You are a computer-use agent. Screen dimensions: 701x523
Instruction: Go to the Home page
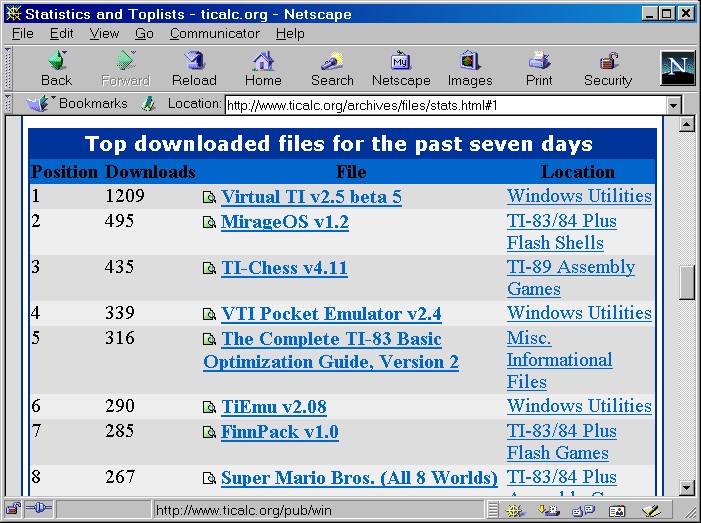263,68
